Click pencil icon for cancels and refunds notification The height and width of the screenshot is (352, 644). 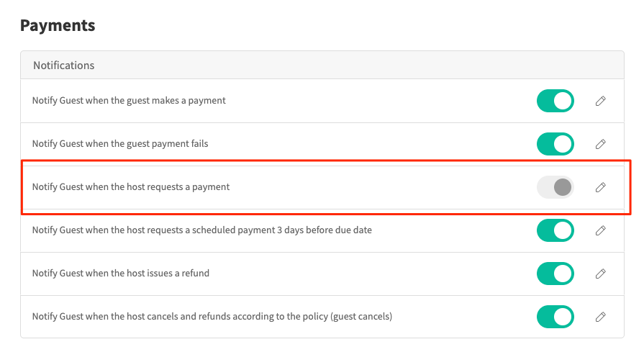[600, 317]
